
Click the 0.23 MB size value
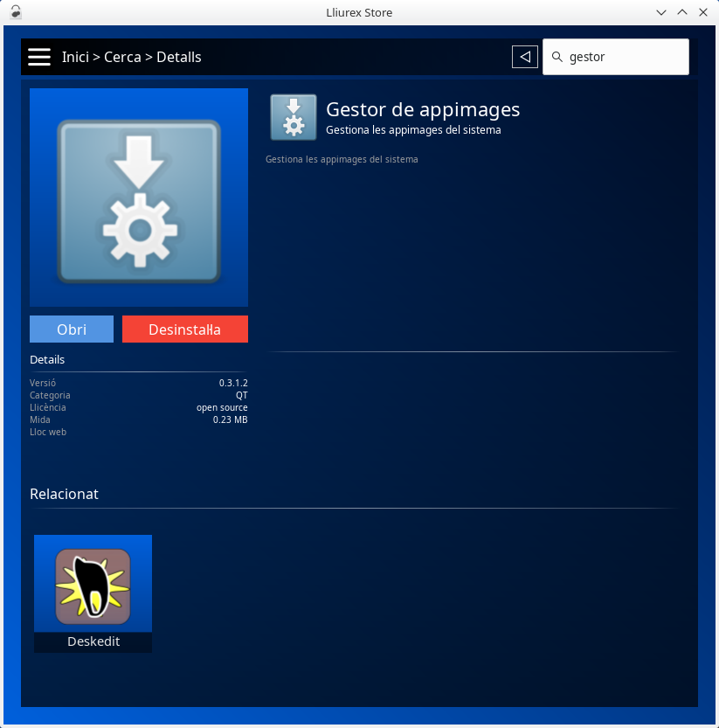(x=231, y=419)
